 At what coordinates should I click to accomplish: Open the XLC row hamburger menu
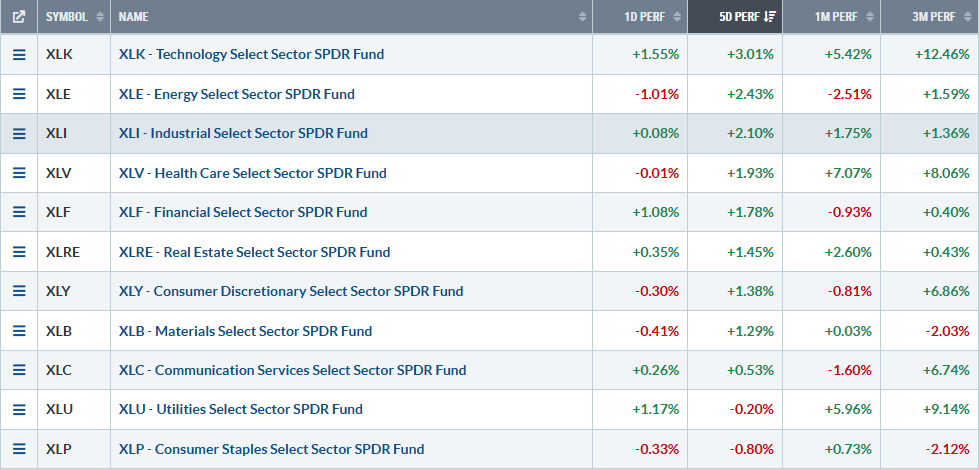pyautogui.click(x=19, y=370)
